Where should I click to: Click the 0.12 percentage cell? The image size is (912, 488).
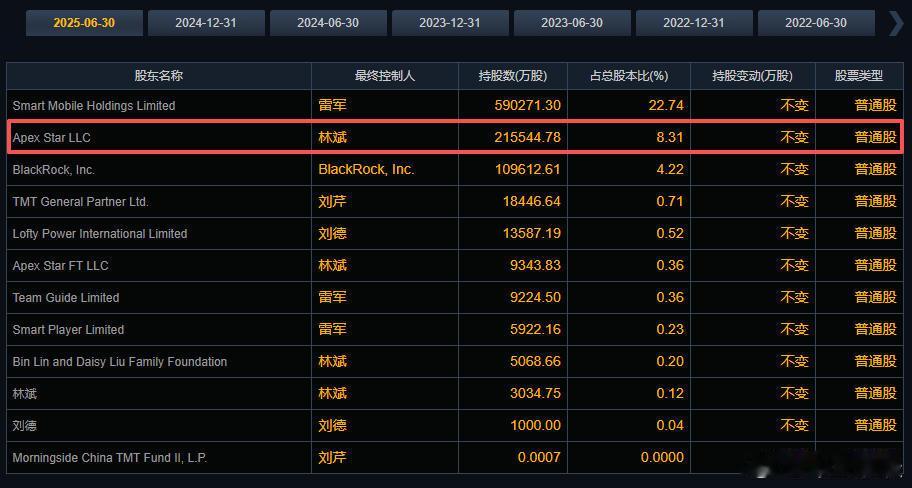pos(670,393)
